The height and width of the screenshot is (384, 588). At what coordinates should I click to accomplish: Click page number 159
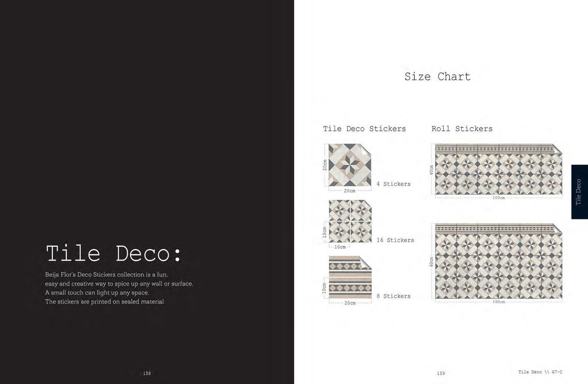tap(441, 373)
